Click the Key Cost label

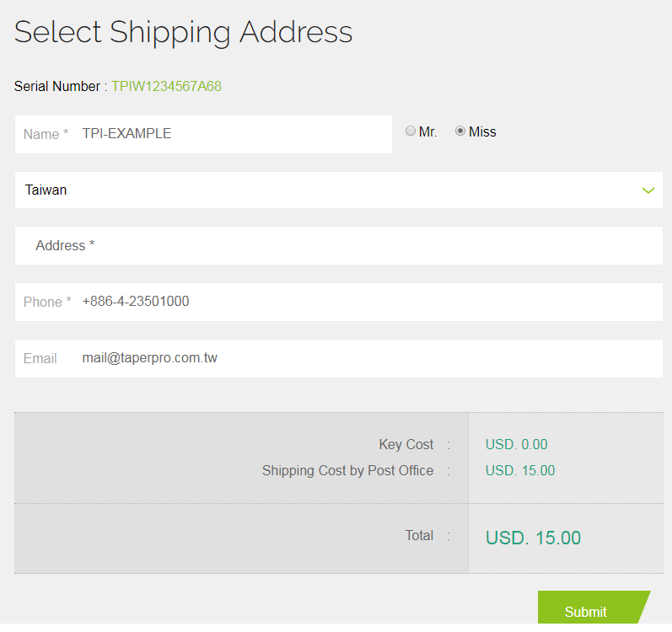[x=406, y=445]
